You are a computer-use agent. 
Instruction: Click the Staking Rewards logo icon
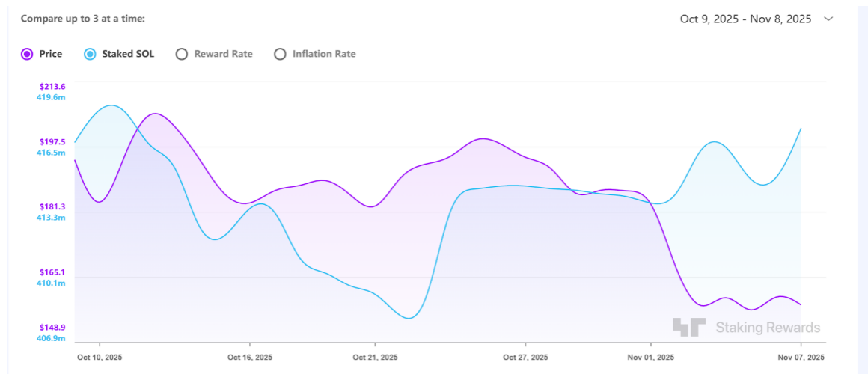click(x=688, y=327)
